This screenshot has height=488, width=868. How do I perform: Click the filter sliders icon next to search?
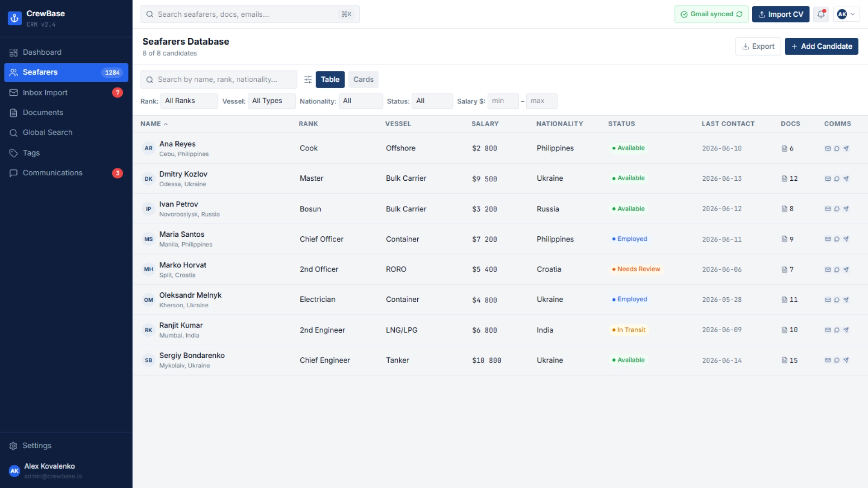pyautogui.click(x=308, y=80)
